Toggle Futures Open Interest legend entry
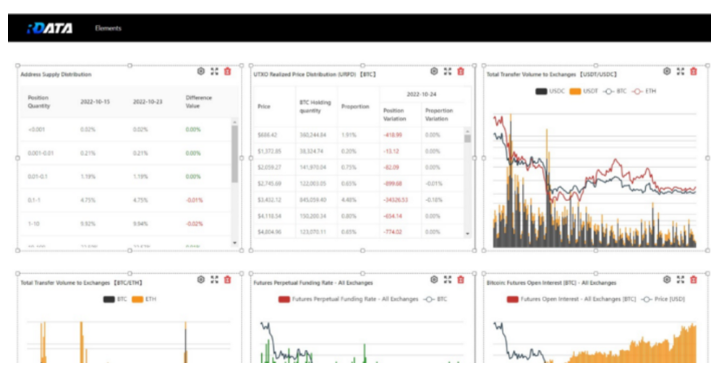Screen dimensions: 726x381 click(571, 299)
